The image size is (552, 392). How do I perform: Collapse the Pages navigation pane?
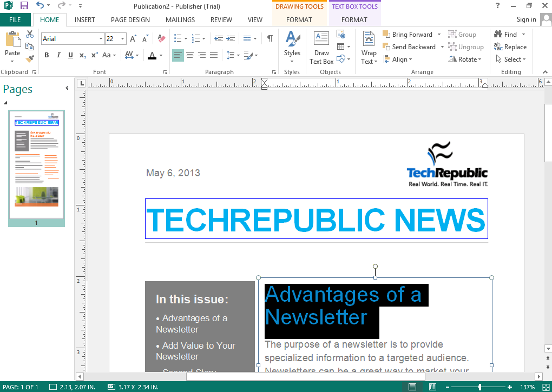point(67,88)
